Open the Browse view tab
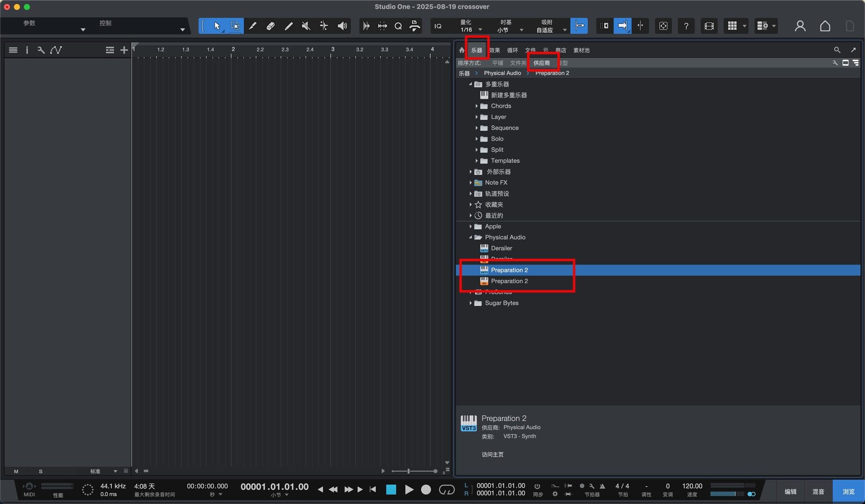This screenshot has height=504, width=865. click(x=848, y=491)
